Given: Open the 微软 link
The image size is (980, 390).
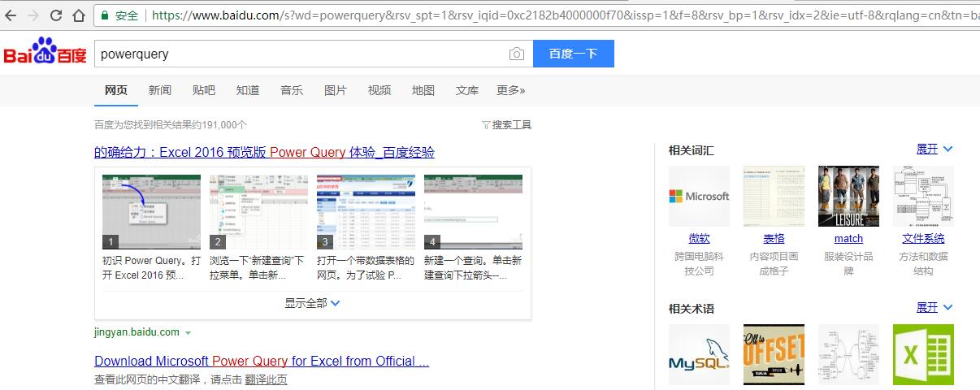Looking at the screenshot, I should click(699, 239).
